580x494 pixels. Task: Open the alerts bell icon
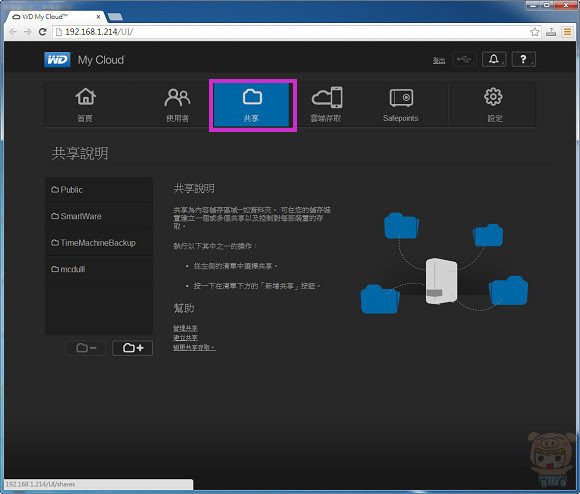tap(494, 59)
